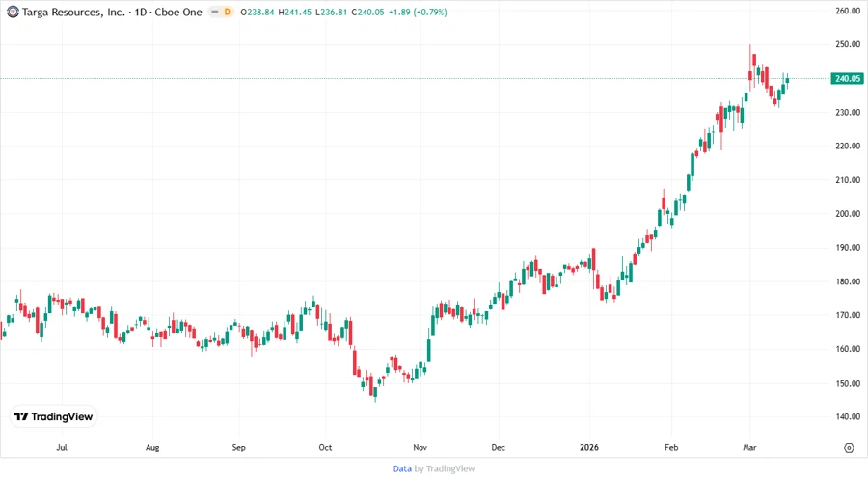
Task: Click the change value +1.89 (+0.79%)
Action: tap(418, 12)
